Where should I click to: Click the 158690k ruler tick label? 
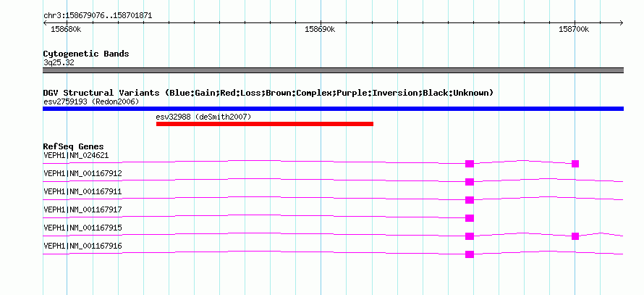[x=320, y=29]
